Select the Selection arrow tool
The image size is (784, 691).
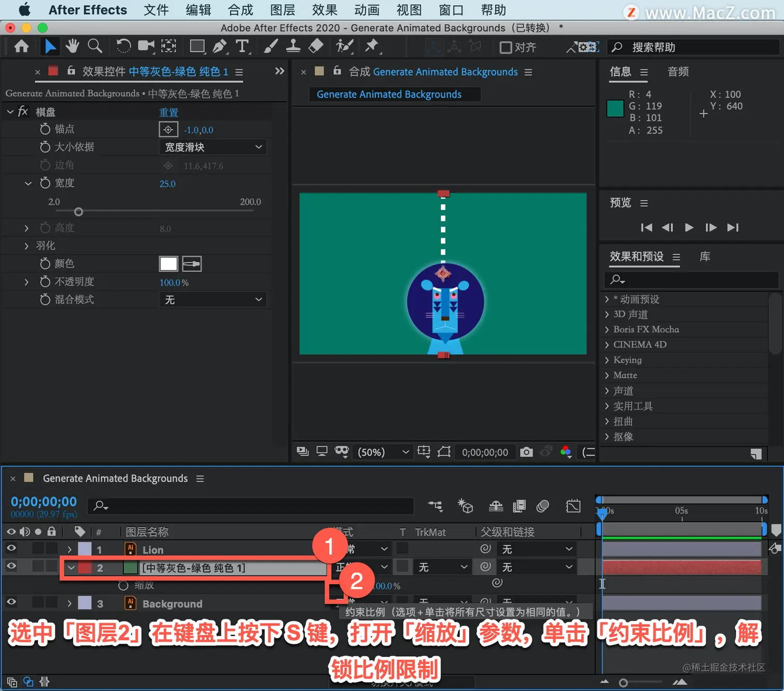(x=50, y=47)
